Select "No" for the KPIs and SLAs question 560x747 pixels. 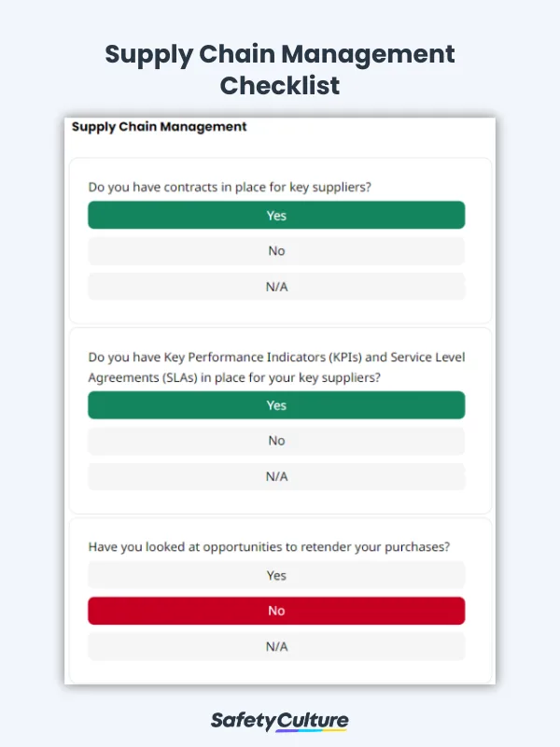[276, 440]
